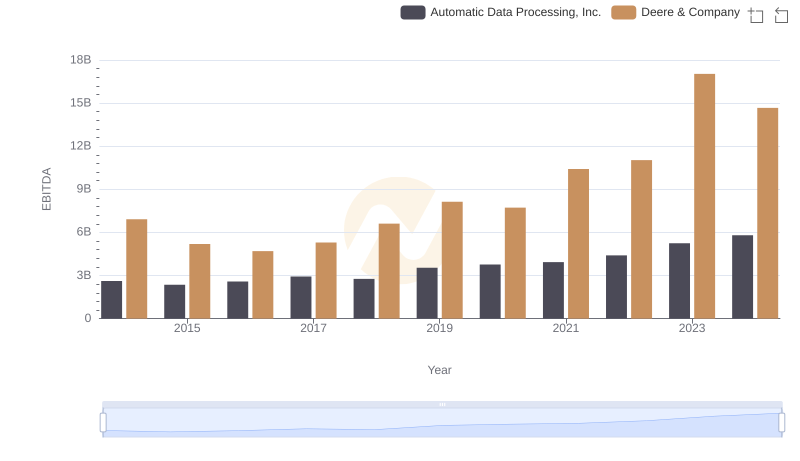The width and height of the screenshot is (800, 461).
Task: Click the 2019 x-axis label
Action: pos(439,328)
